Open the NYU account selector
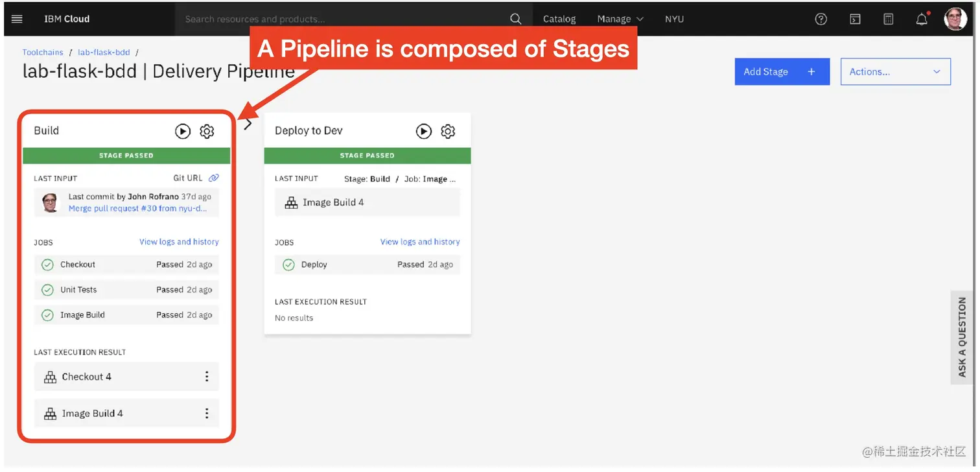 click(674, 19)
